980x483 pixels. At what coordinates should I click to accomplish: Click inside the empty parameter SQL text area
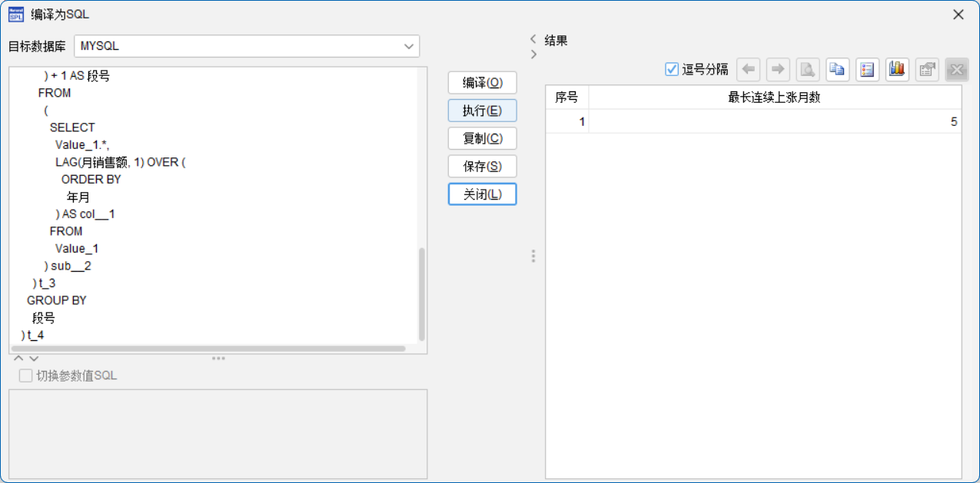tap(218, 432)
